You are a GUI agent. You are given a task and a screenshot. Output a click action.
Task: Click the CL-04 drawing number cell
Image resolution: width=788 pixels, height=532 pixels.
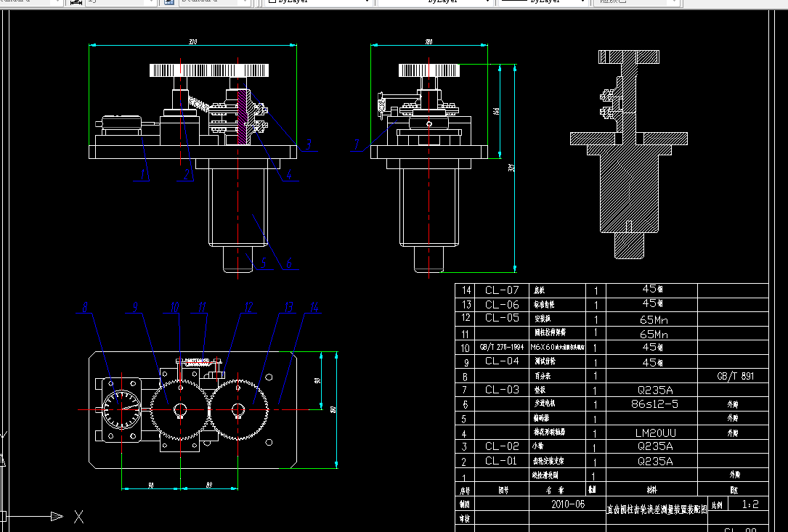pyautogui.click(x=502, y=361)
